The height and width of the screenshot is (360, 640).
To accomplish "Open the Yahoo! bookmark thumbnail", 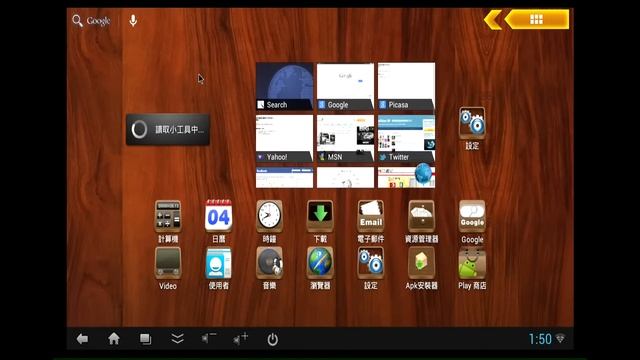I will pos(284,139).
